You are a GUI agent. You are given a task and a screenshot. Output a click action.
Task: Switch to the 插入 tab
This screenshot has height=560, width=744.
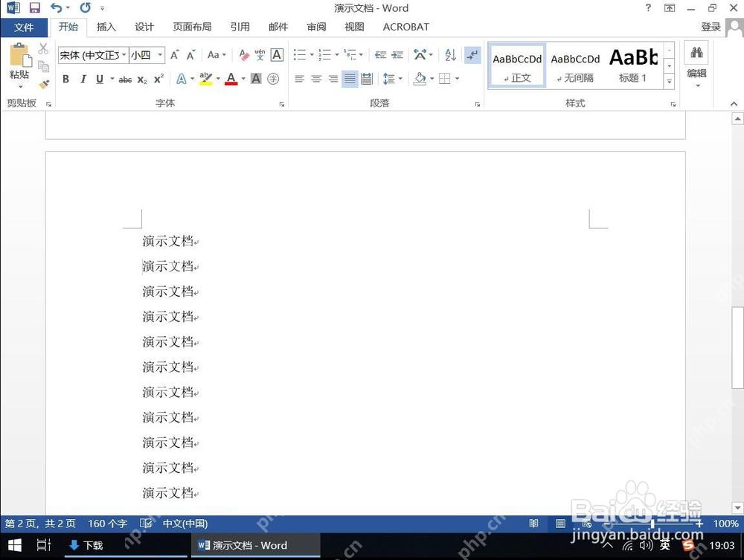(106, 27)
